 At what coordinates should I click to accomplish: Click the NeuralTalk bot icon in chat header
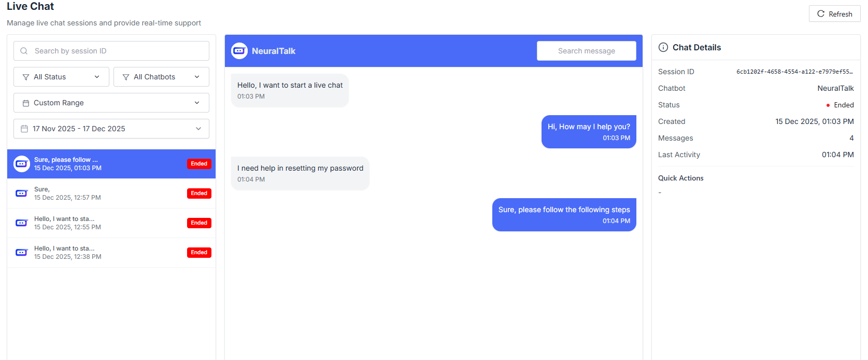(239, 51)
